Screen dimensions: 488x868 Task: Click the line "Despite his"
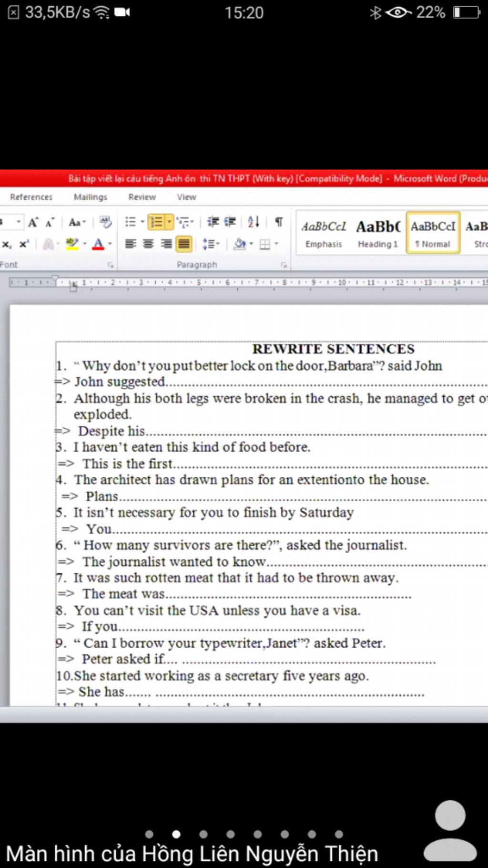112,431
